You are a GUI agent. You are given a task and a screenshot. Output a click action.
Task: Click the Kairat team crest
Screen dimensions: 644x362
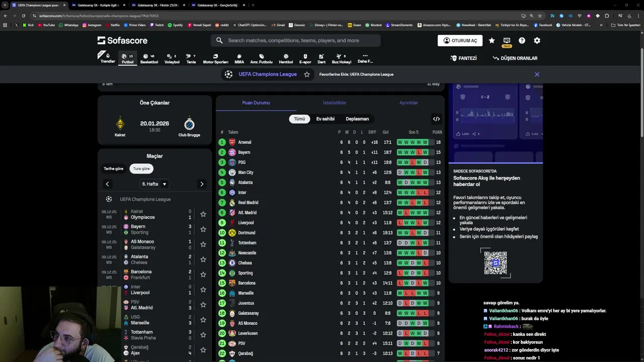coord(120,124)
